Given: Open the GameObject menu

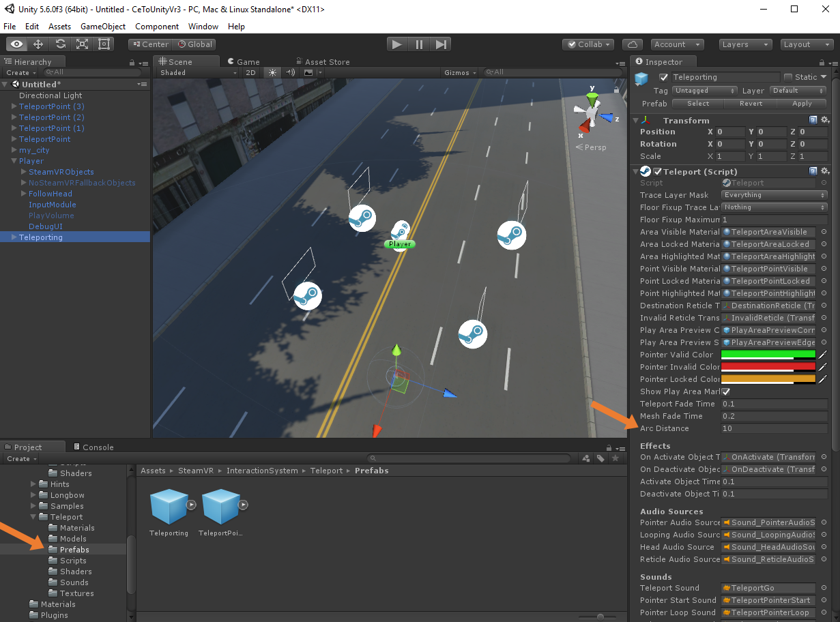Looking at the screenshot, I should click(x=103, y=27).
